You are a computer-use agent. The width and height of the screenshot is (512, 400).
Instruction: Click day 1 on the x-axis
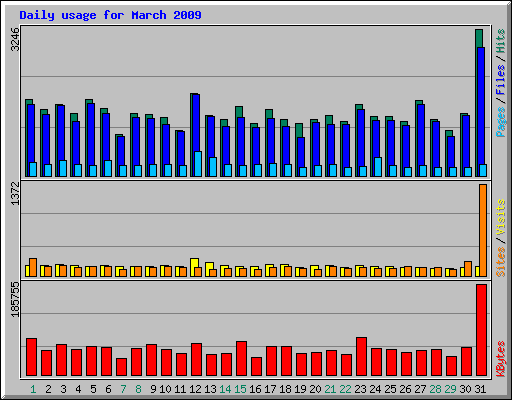click(33, 389)
